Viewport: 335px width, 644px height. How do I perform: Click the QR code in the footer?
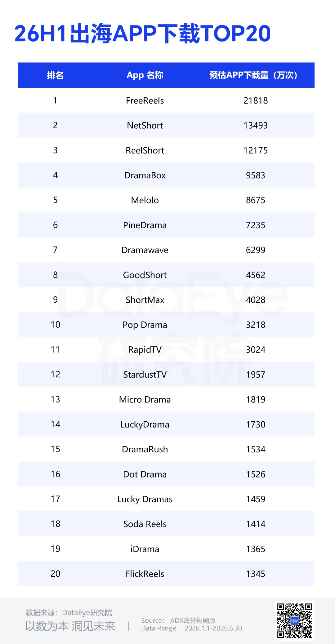[x=294, y=620]
